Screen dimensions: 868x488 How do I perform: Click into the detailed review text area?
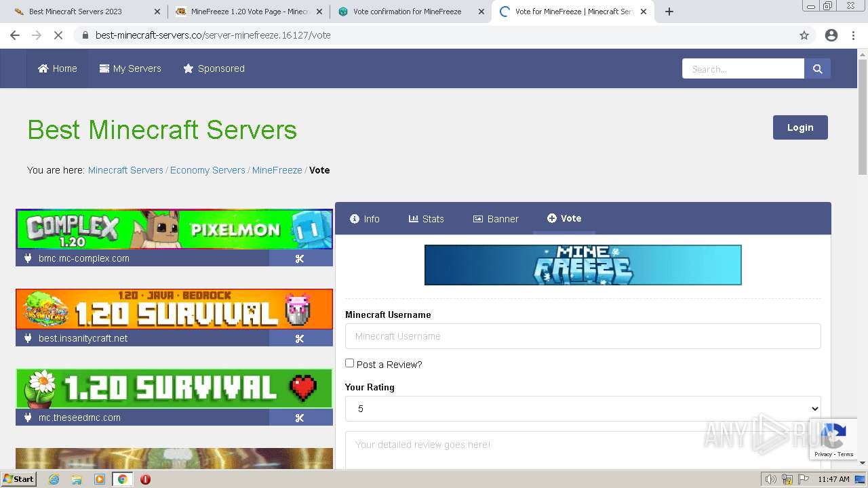point(583,450)
